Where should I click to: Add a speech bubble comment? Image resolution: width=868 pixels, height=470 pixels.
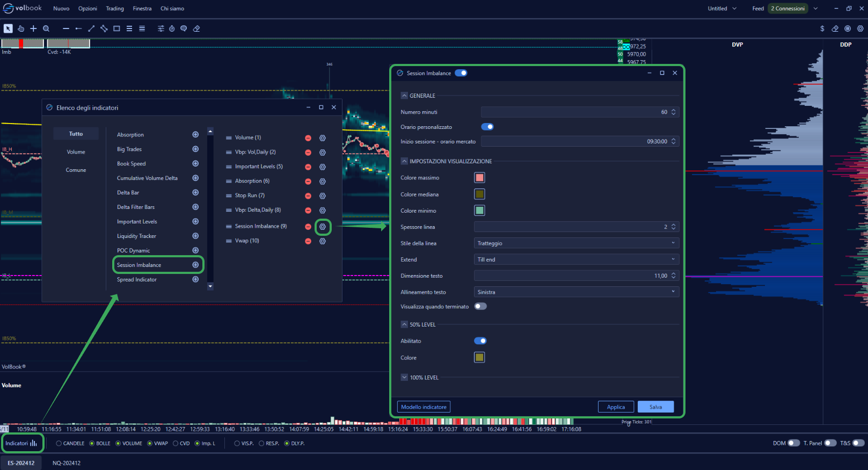coord(184,28)
